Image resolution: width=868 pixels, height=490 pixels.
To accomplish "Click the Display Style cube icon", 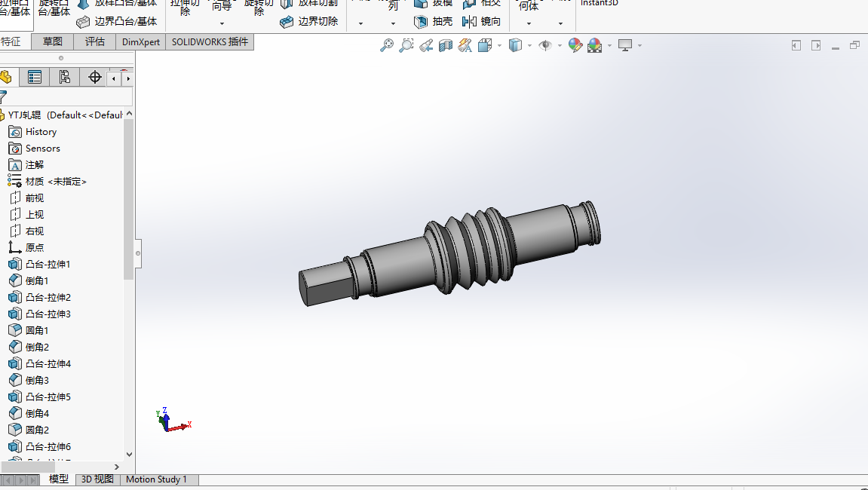I will (515, 45).
